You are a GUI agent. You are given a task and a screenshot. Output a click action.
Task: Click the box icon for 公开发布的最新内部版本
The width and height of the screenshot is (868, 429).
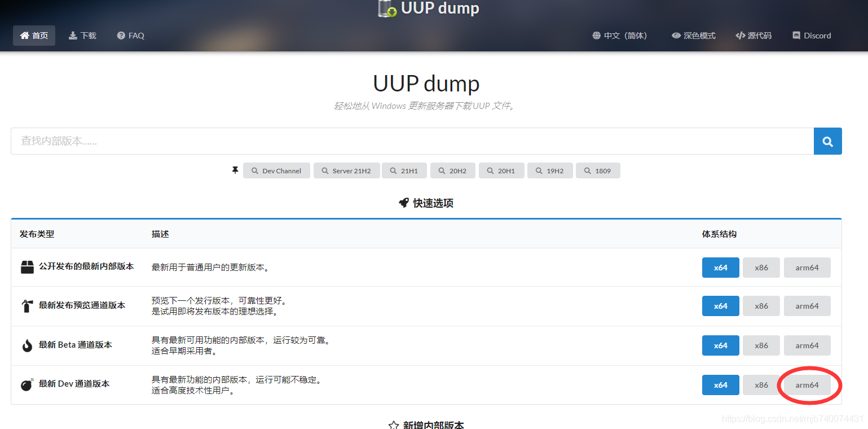(x=27, y=267)
